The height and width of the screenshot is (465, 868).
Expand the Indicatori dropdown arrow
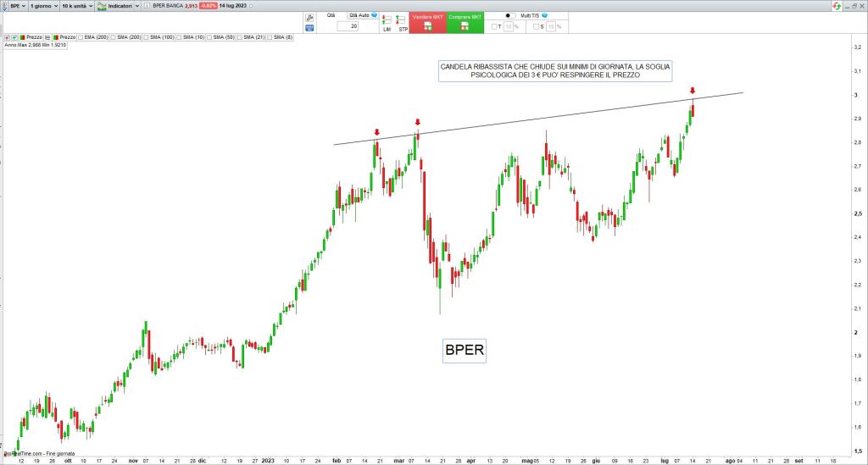(x=136, y=6)
